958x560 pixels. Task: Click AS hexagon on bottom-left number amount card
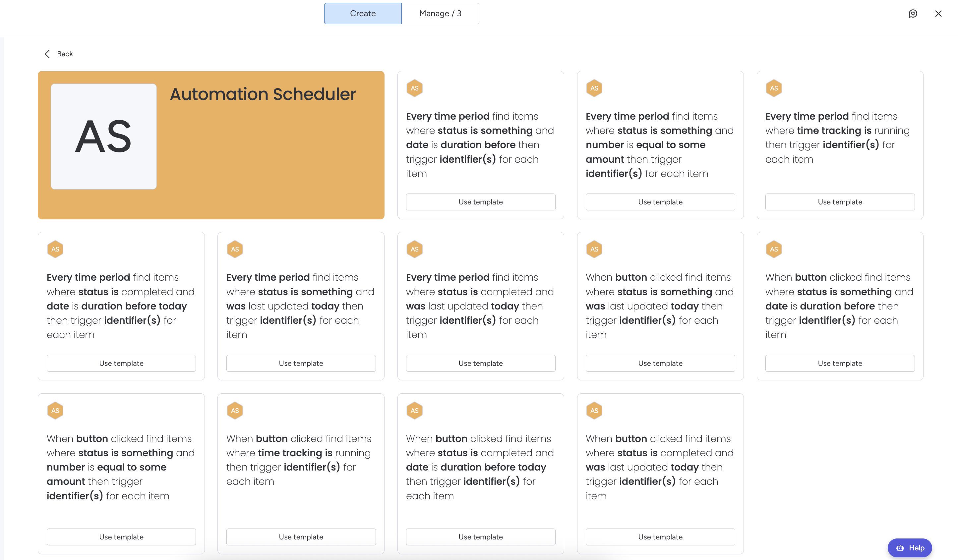point(55,410)
